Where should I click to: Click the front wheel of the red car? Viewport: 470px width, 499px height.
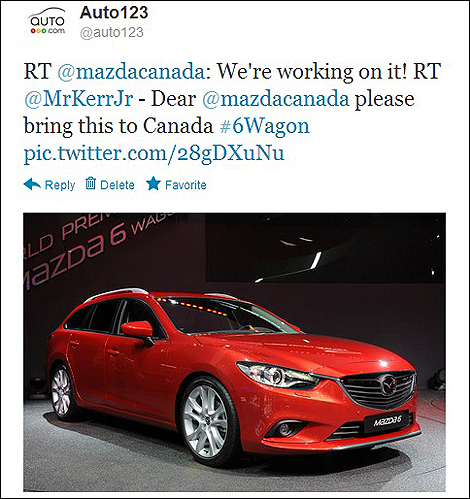207,421
